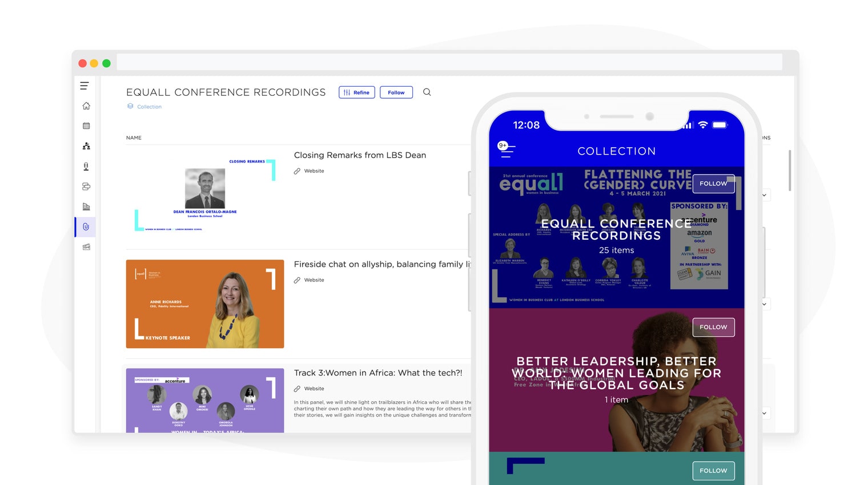The width and height of the screenshot is (868, 485).
Task: Open Website link under Track 3
Action: [314, 389]
